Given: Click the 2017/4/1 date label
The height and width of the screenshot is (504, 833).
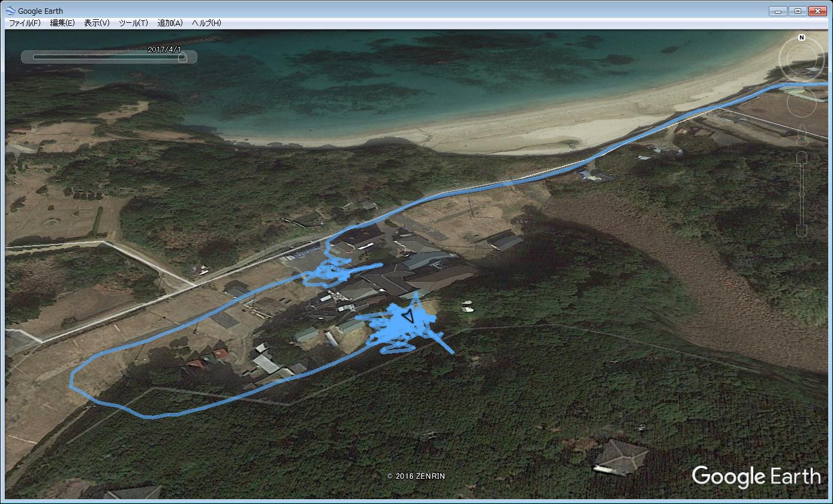Looking at the screenshot, I should 164,50.
